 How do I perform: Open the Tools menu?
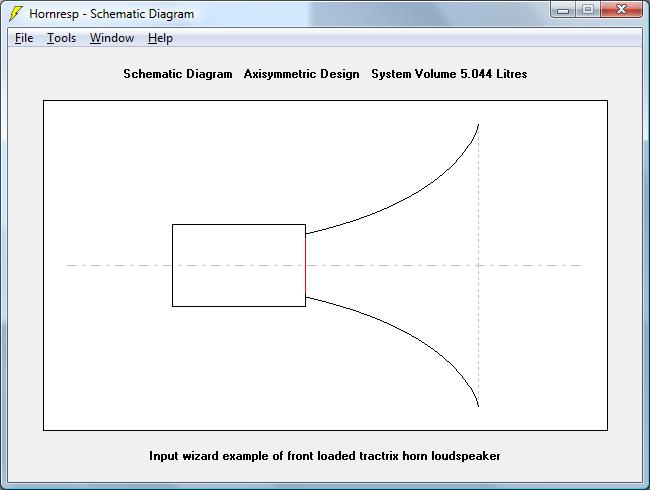61,38
